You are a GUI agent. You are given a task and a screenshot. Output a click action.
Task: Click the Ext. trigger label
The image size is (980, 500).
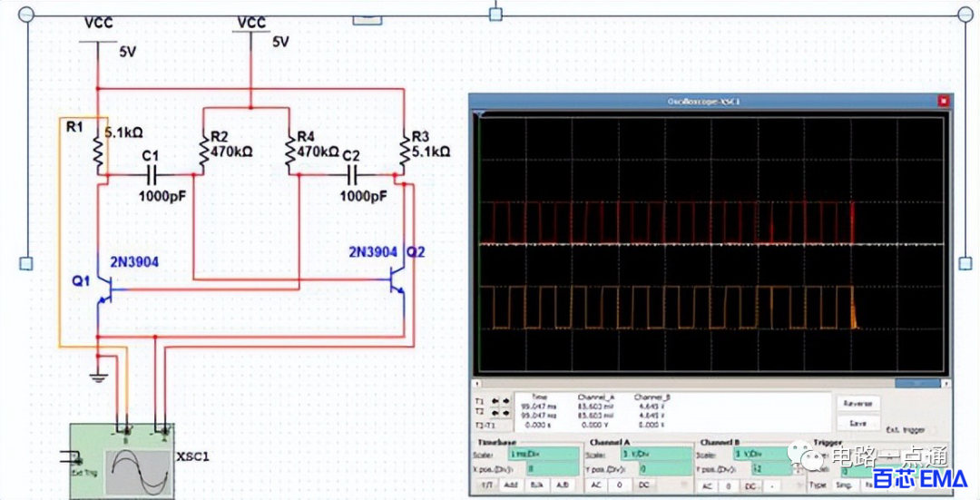coord(906,430)
